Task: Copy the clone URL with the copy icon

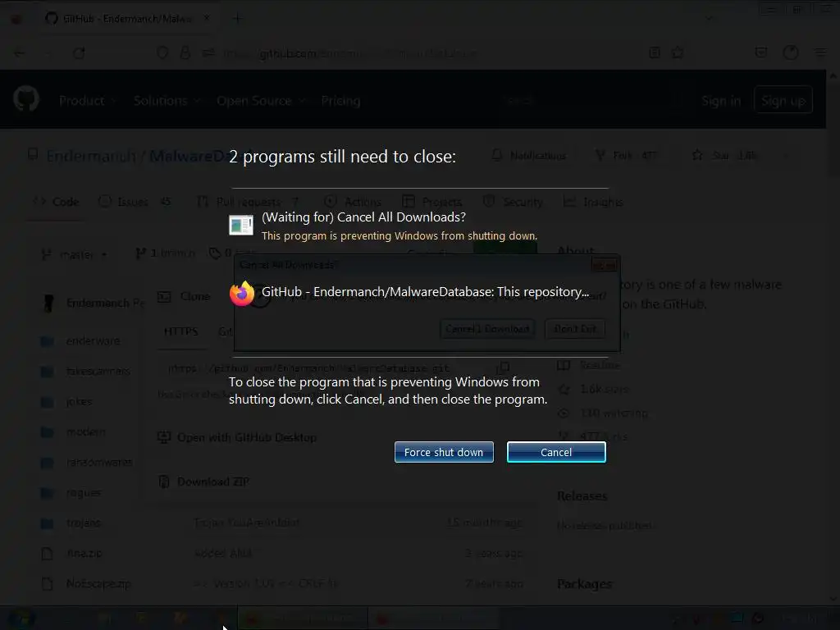Action: 503,368
